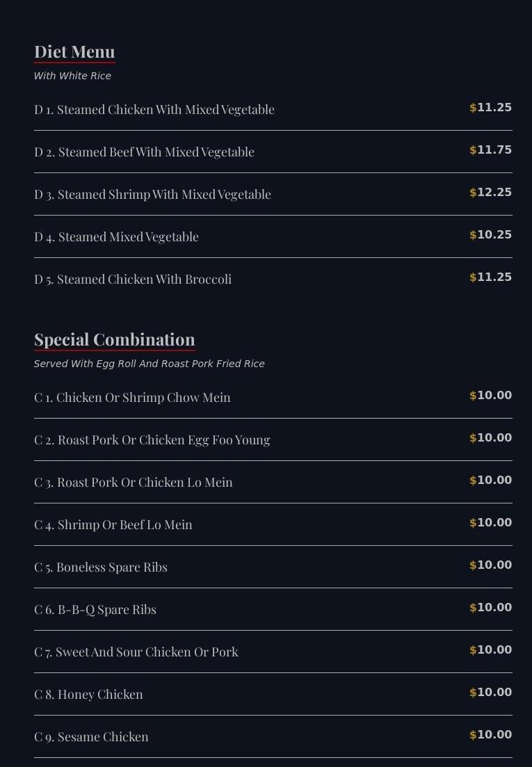Select C 9. Sesame Chicken

tap(91, 736)
